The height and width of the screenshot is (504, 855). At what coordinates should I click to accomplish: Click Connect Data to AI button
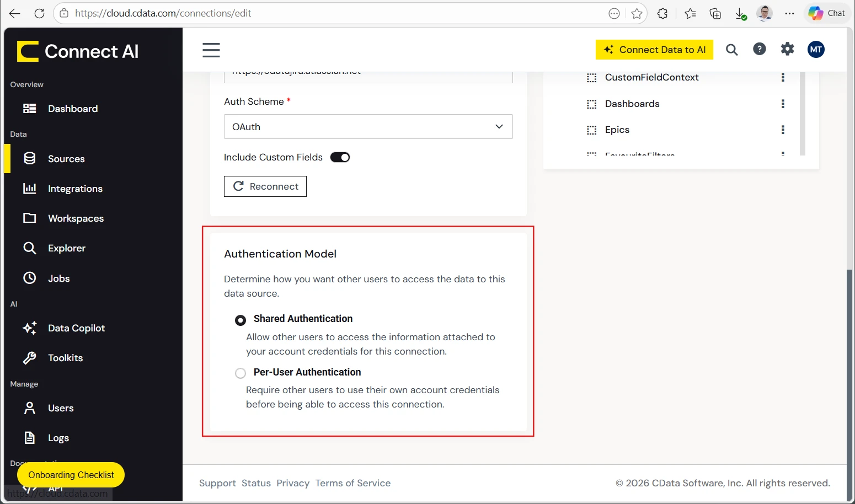click(x=654, y=50)
